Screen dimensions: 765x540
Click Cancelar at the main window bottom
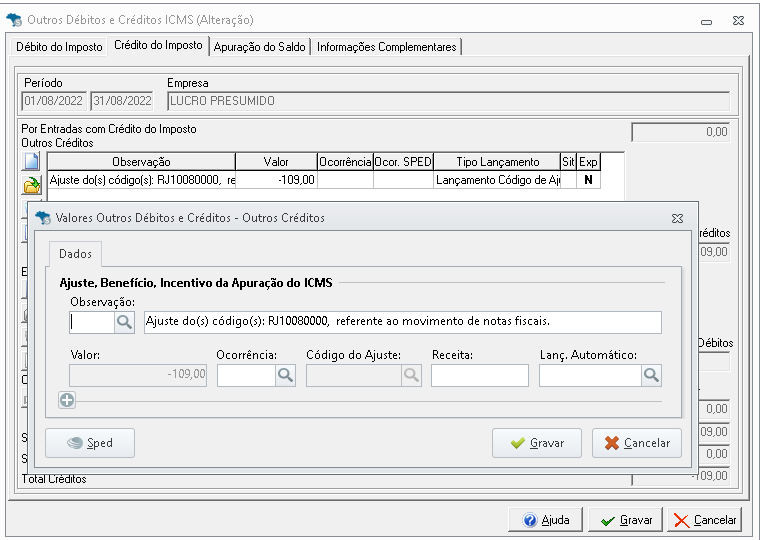(x=705, y=520)
